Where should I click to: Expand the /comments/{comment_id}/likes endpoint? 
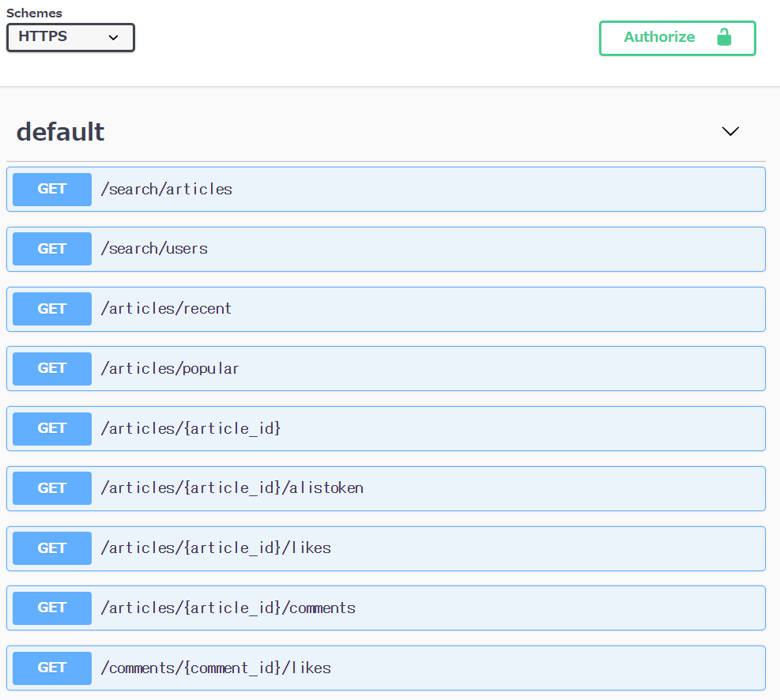pos(216,668)
